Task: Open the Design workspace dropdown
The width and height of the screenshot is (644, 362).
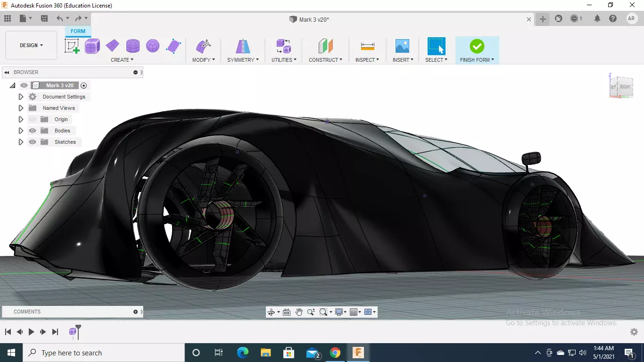Action: coord(31,45)
